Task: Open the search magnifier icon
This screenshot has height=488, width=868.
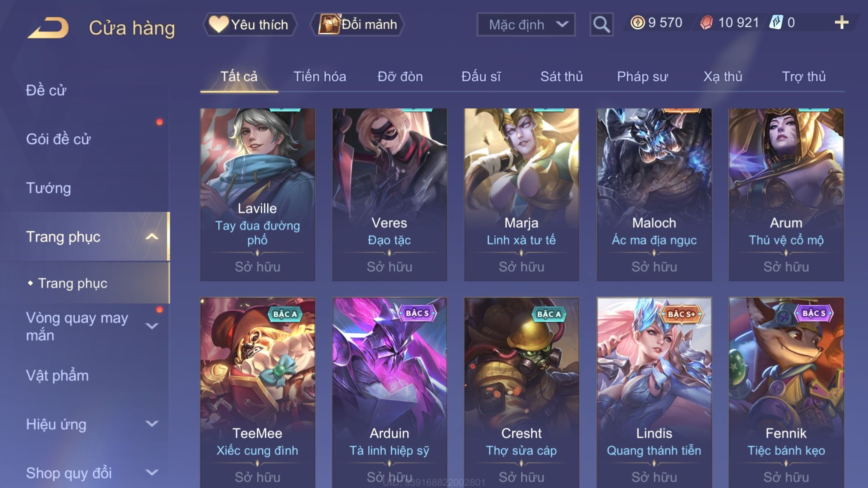Action: tap(601, 24)
